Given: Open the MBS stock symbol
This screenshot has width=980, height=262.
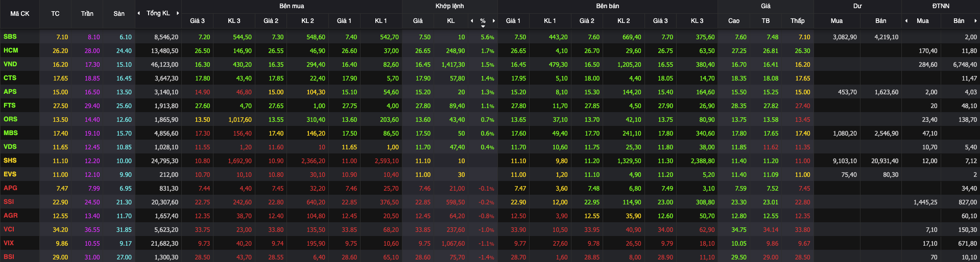Looking at the screenshot, I should coord(11,133).
